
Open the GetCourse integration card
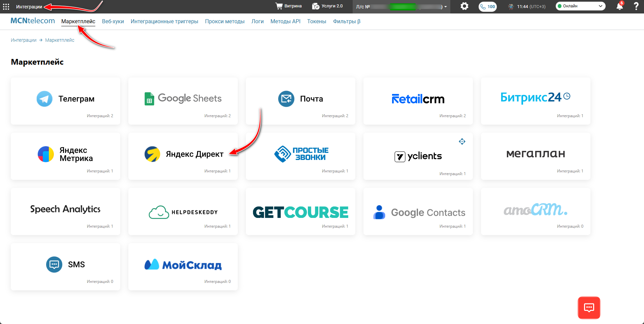click(x=300, y=212)
